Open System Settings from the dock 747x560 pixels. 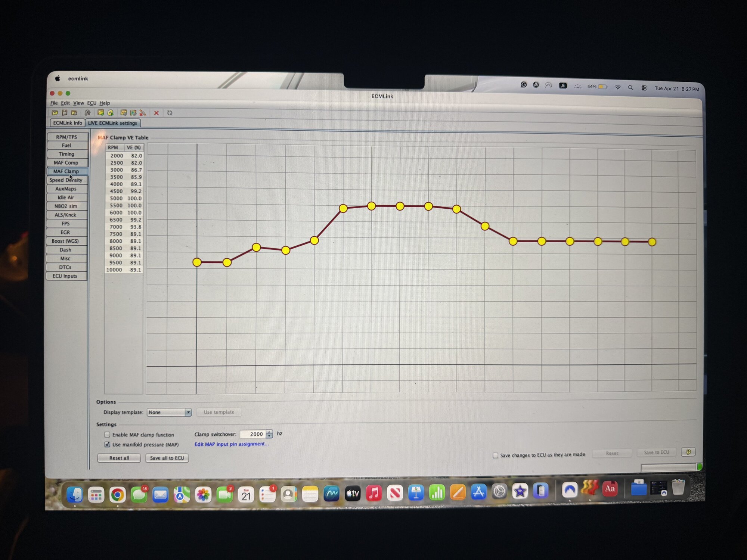(499, 491)
